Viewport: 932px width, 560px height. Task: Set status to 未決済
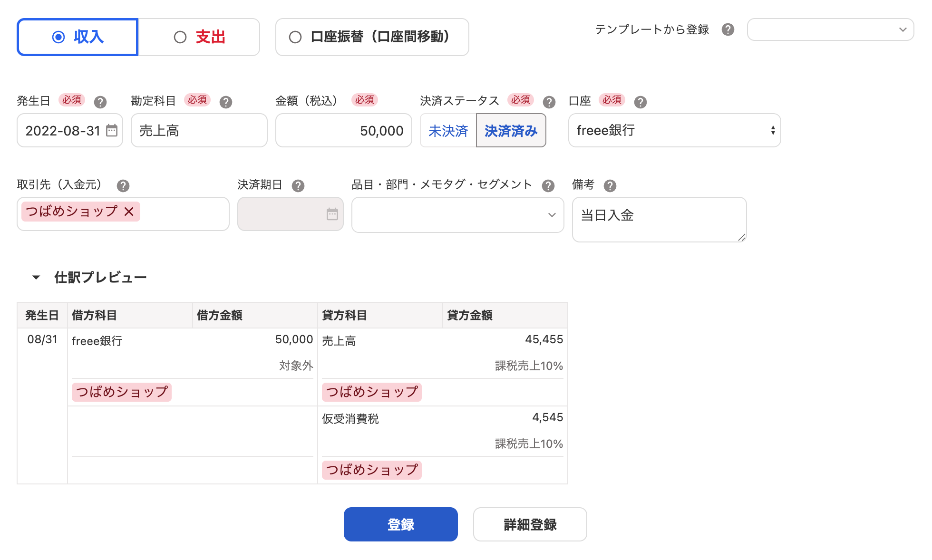448,130
